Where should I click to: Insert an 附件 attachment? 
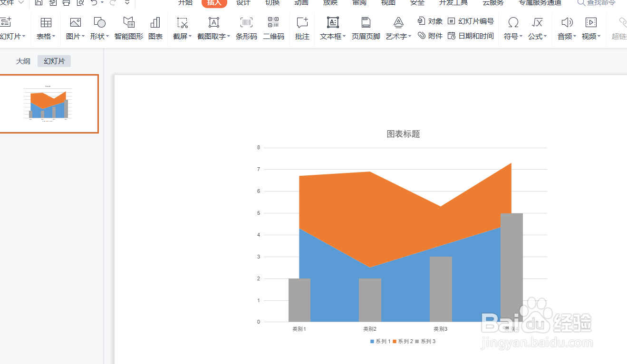coord(430,36)
